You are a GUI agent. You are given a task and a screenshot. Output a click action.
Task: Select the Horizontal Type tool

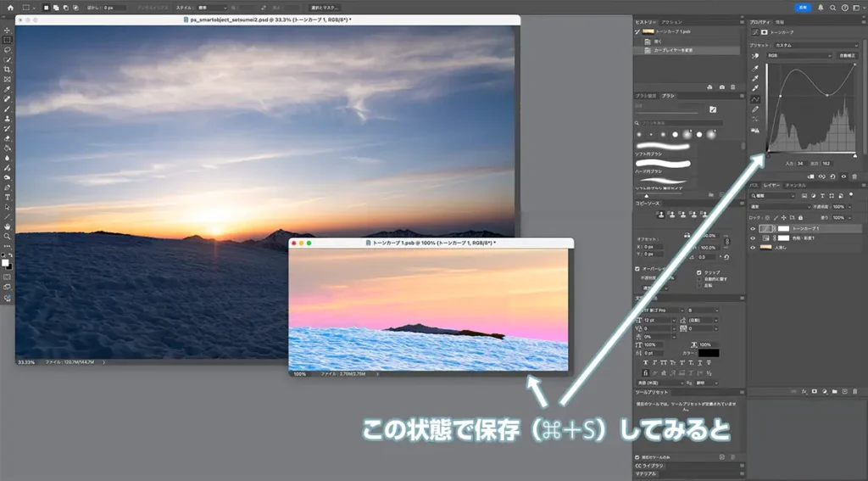coord(7,198)
